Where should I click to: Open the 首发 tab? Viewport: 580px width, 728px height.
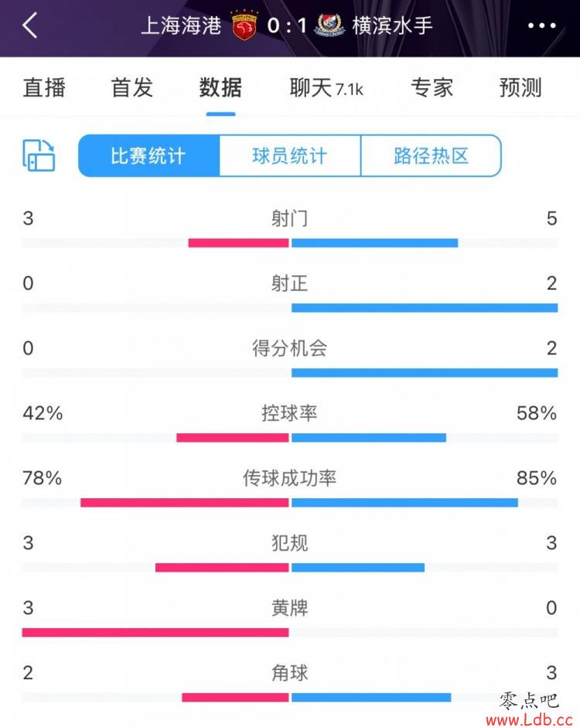pos(131,87)
